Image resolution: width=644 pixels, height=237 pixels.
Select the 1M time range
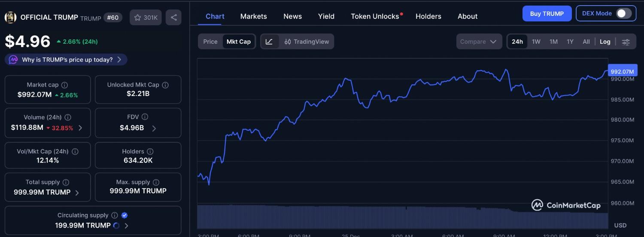[x=553, y=42]
